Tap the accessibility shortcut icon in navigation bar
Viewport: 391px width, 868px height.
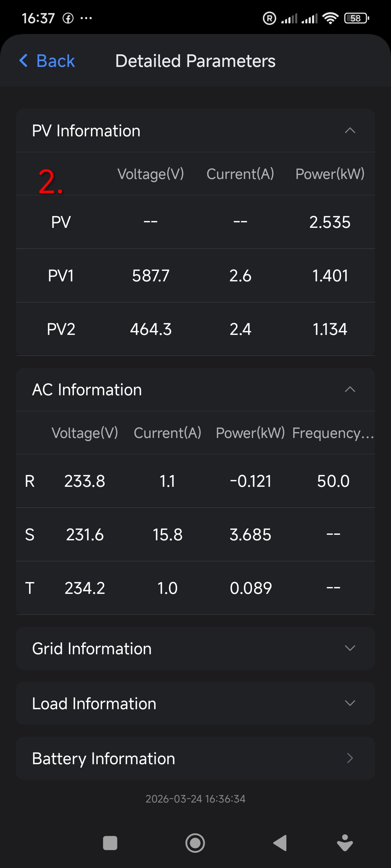click(x=345, y=843)
